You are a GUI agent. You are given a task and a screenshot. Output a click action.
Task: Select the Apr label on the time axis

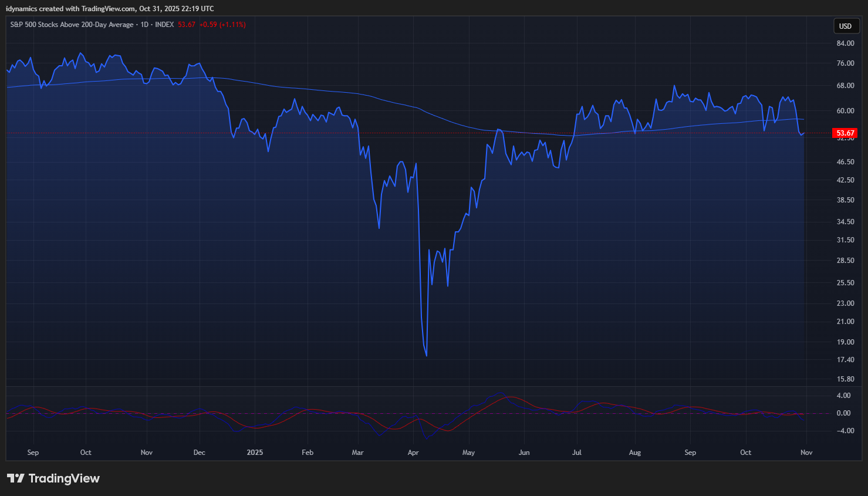413,453
